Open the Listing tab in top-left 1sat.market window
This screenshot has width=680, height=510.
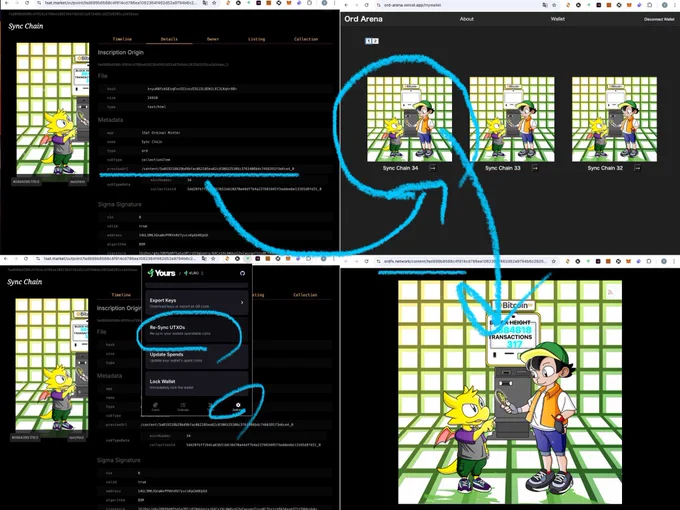(x=256, y=39)
